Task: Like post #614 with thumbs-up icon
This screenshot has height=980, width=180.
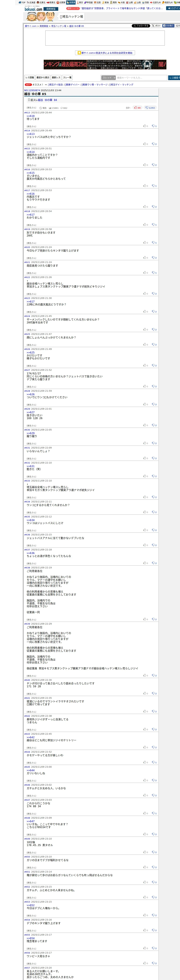Action: [145, 144]
